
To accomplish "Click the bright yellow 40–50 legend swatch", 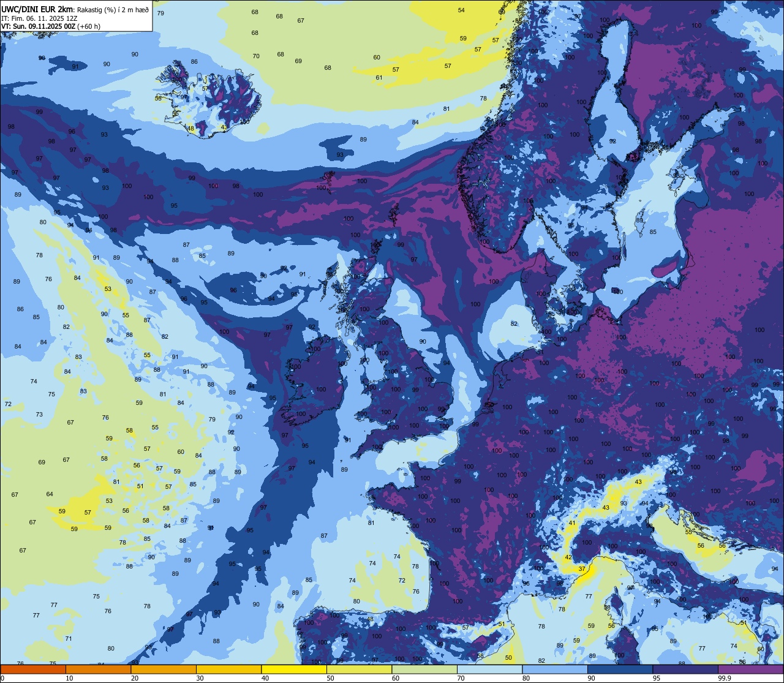I will [294, 669].
